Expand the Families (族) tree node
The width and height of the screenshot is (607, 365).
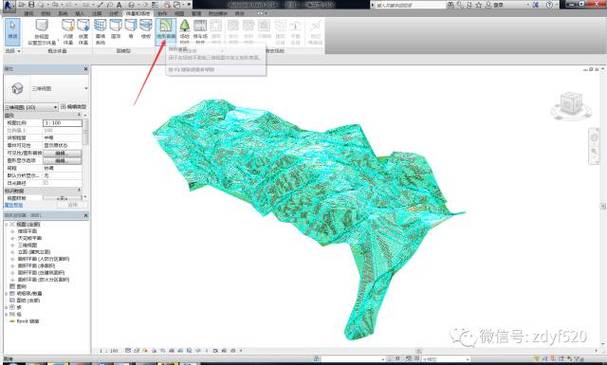pyautogui.click(x=7, y=307)
